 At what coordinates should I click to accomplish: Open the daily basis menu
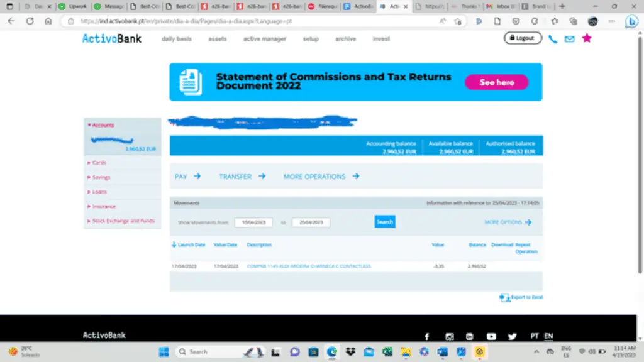tap(177, 39)
